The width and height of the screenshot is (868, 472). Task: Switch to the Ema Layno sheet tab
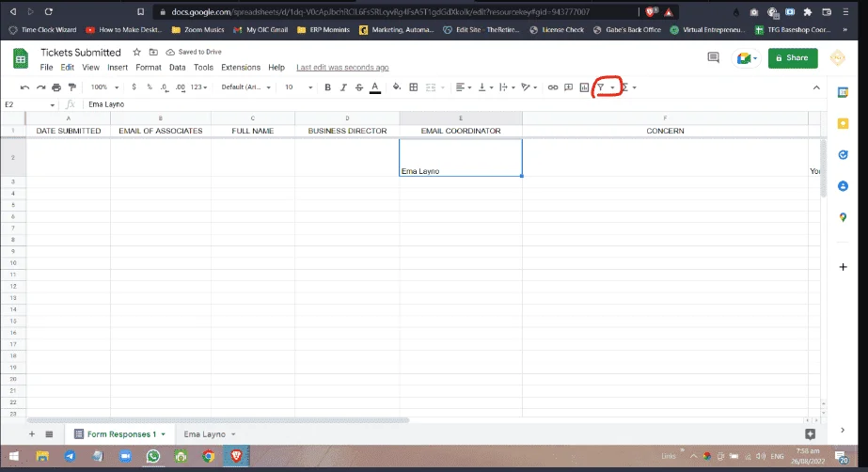coord(210,434)
